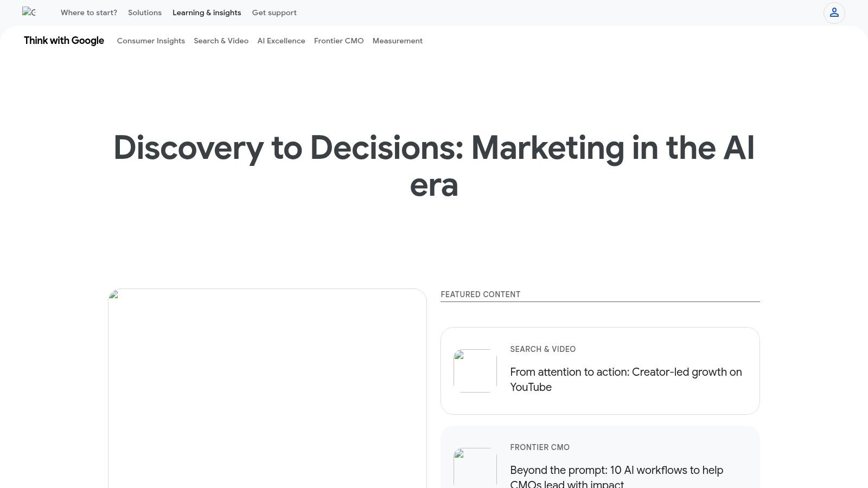Select the Consumer Insights tab
The width and height of the screenshot is (868, 488).
pos(151,41)
